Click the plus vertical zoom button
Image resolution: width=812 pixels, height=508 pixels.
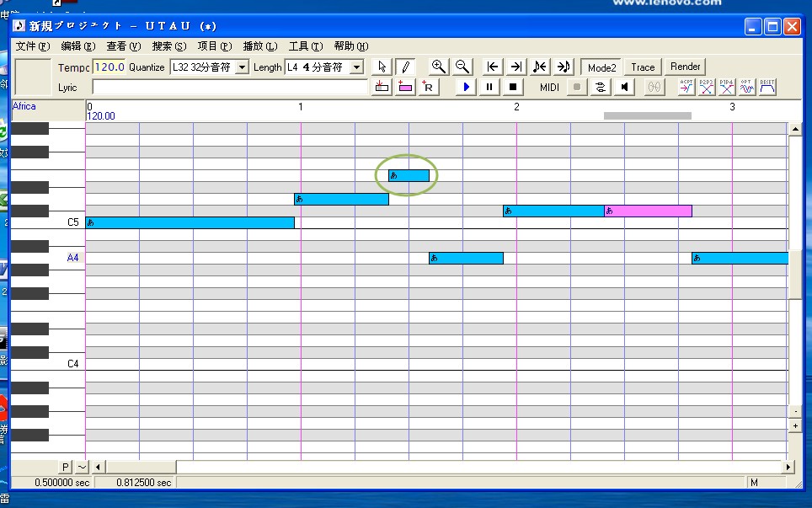click(795, 425)
